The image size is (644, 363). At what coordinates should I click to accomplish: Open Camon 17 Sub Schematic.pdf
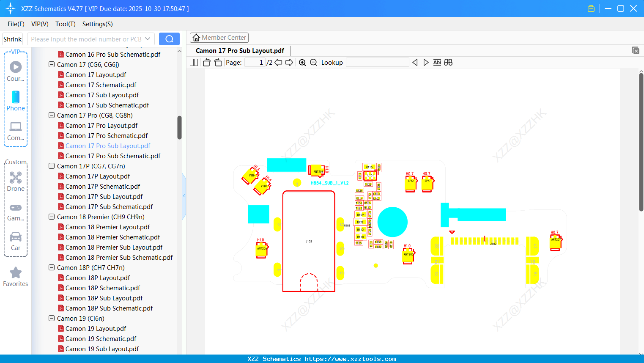coord(107,105)
